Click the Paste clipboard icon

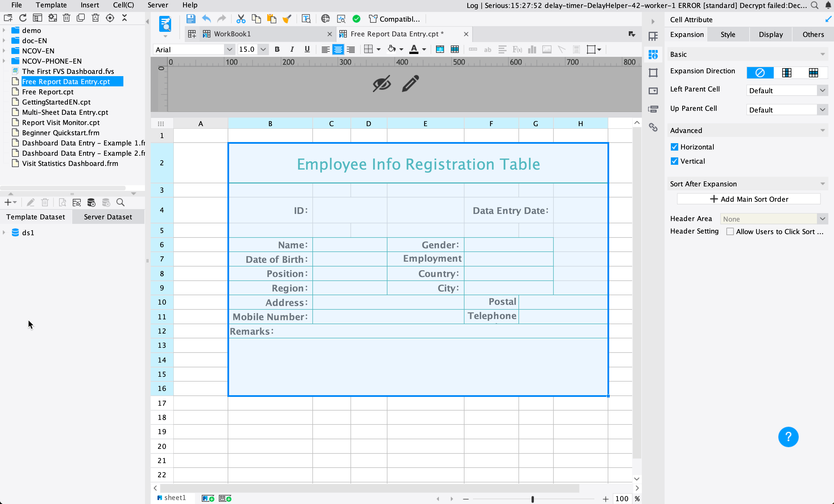271,19
